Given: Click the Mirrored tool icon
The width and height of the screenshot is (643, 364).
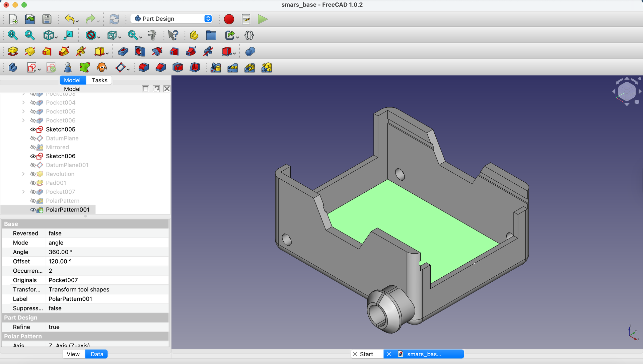Looking at the screenshot, I should click(x=216, y=68).
